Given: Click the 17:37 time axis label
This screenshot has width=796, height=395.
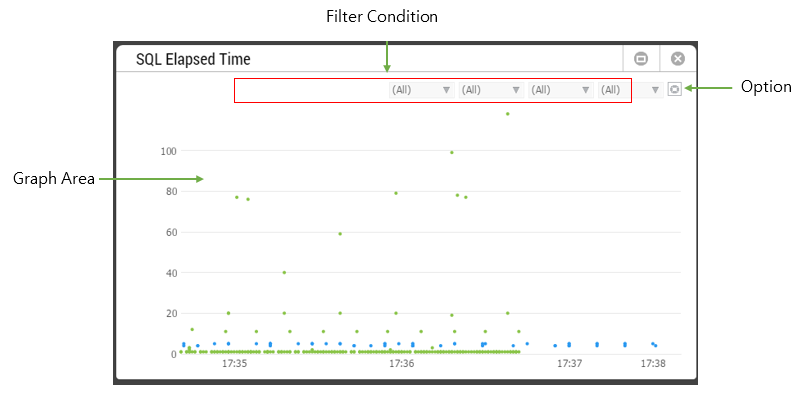Looking at the screenshot, I should pyautogui.click(x=569, y=364).
